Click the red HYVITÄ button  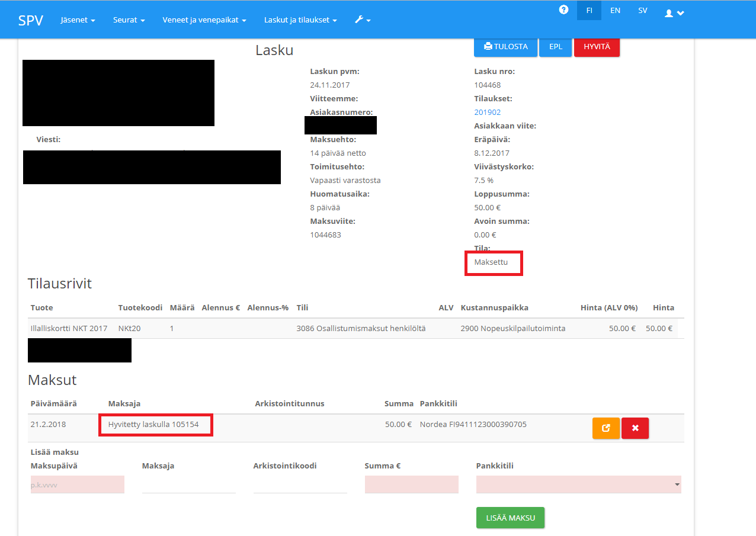[x=597, y=46]
